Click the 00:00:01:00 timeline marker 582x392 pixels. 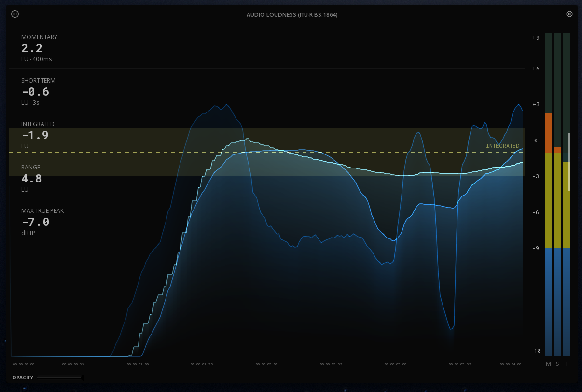(138, 364)
